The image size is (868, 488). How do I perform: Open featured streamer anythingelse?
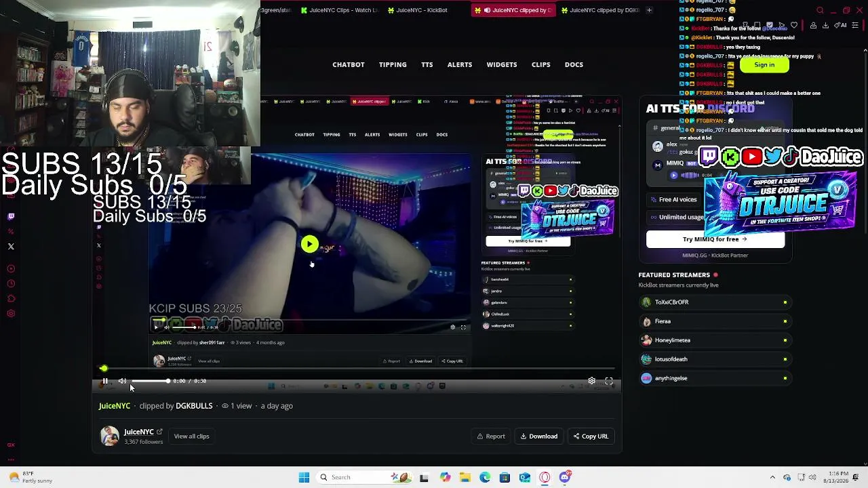pyautogui.click(x=715, y=378)
